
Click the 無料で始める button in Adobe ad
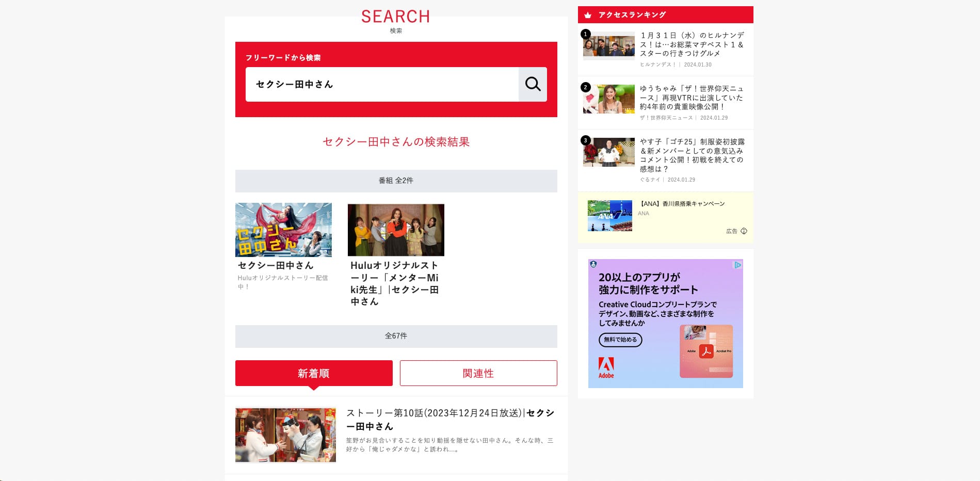point(620,340)
